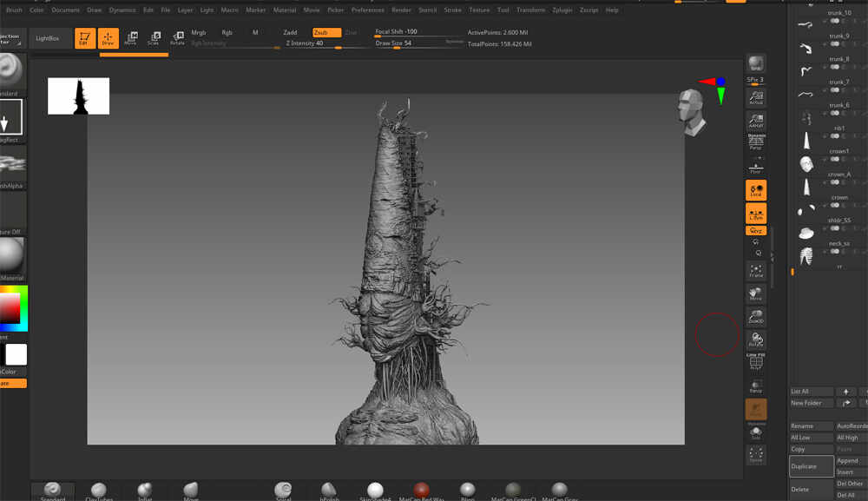This screenshot has width=868, height=501.
Task: Click the Zoom3D navigation icon
Action: (x=756, y=317)
